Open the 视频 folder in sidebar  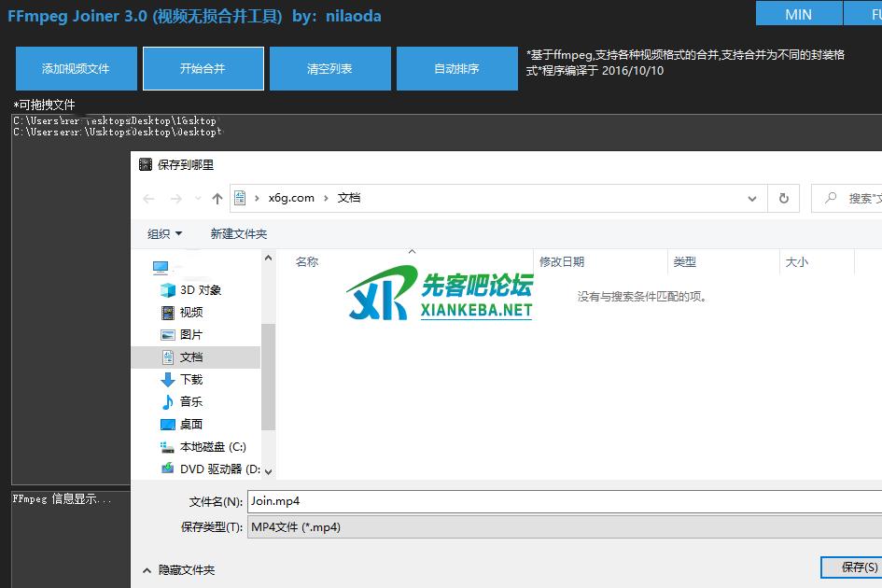coord(190,313)
